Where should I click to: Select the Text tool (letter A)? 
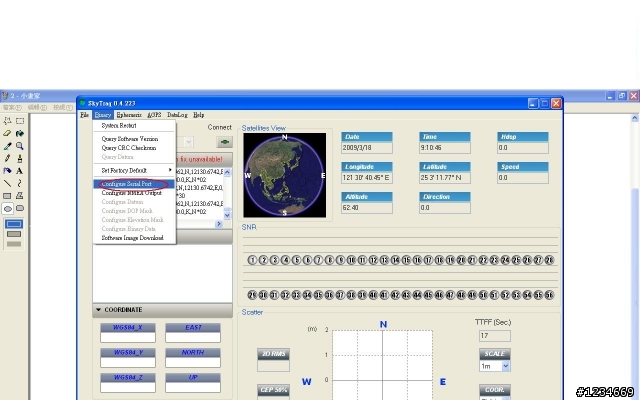(x=20, y=171)
